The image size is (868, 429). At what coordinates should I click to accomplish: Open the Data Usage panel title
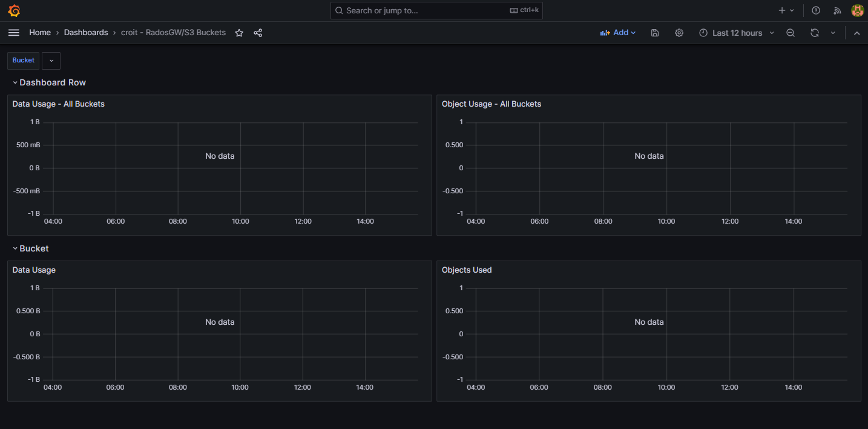[x=34, y=270]
